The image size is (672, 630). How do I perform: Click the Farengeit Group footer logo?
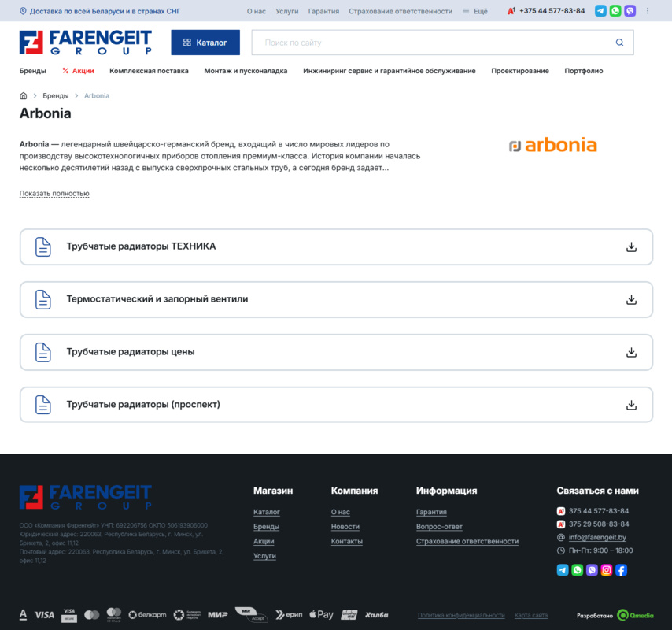pyautogui.click(x=85, y=497)
